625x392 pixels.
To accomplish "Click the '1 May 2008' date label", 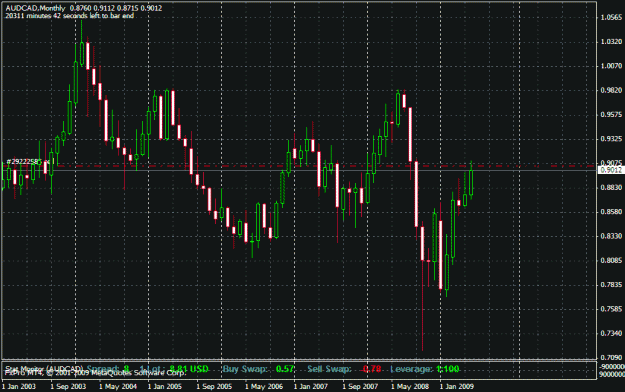I will coord(410,386).
